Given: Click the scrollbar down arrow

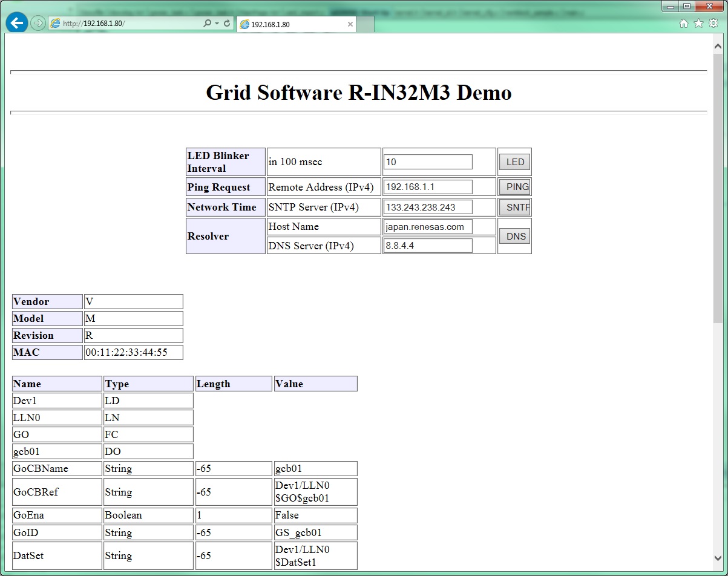Looking at the screenshot, I should click(718, 558).
